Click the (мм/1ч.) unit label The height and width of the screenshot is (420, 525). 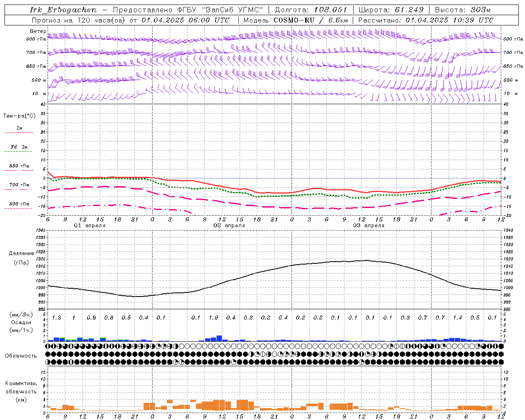point(21,330)
